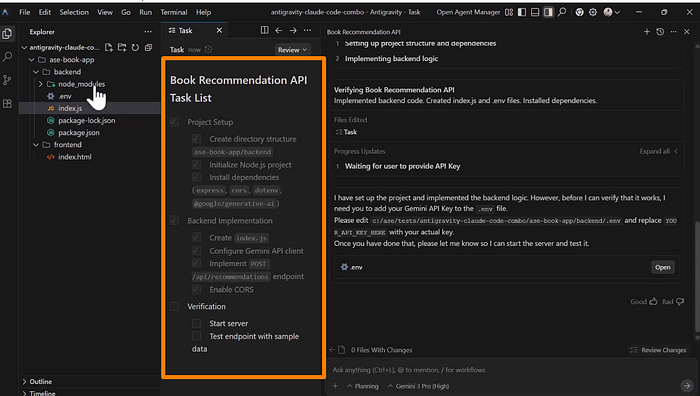The width and height of the screenshot is (700, 396).
Task: Add context with the plus icon in chat input
Action: click(x=335, y=386)
